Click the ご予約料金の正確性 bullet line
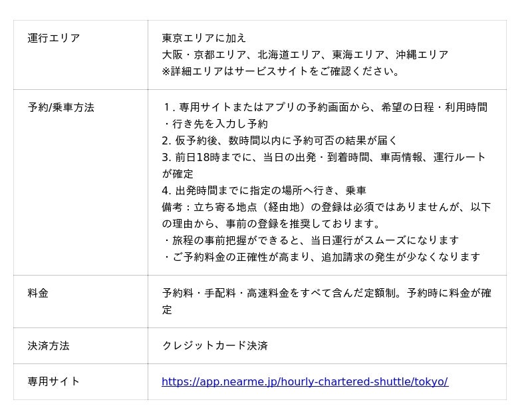 pyautogui.click(x=321, y=257)
